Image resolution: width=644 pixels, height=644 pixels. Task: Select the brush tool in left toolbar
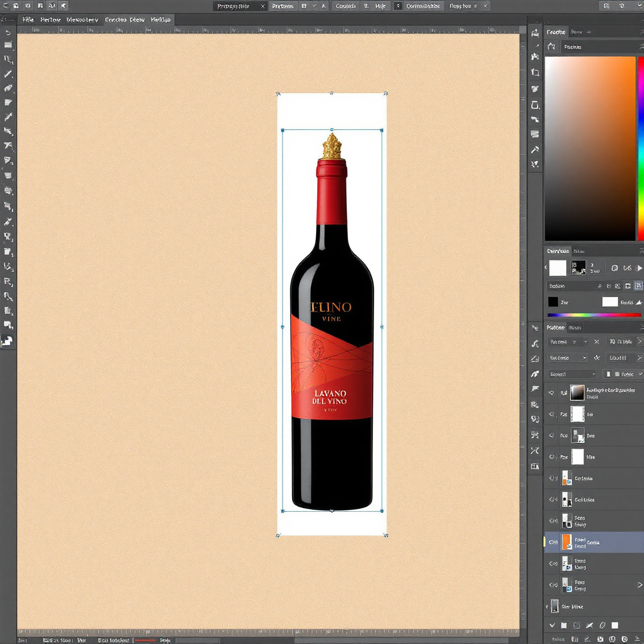(x=8, y=117)
